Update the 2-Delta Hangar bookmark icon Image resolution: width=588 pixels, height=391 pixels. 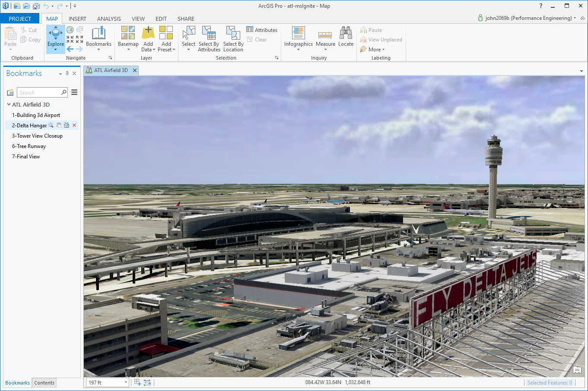pos(67,125)
